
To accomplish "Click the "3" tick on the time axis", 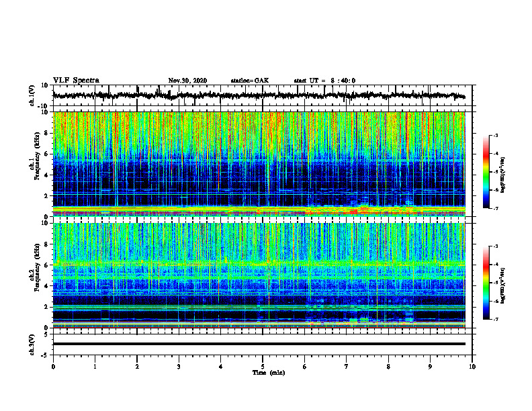I will 179,367.
